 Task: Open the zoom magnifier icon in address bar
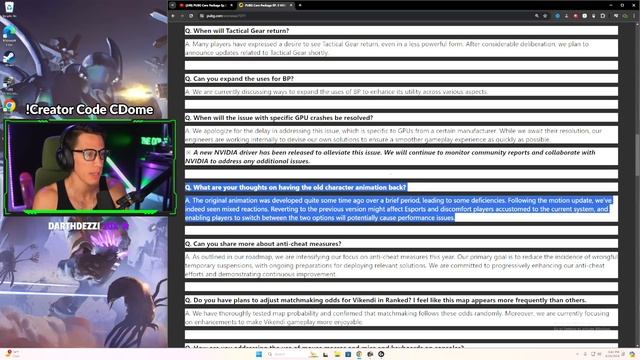[x=536, y=16]
